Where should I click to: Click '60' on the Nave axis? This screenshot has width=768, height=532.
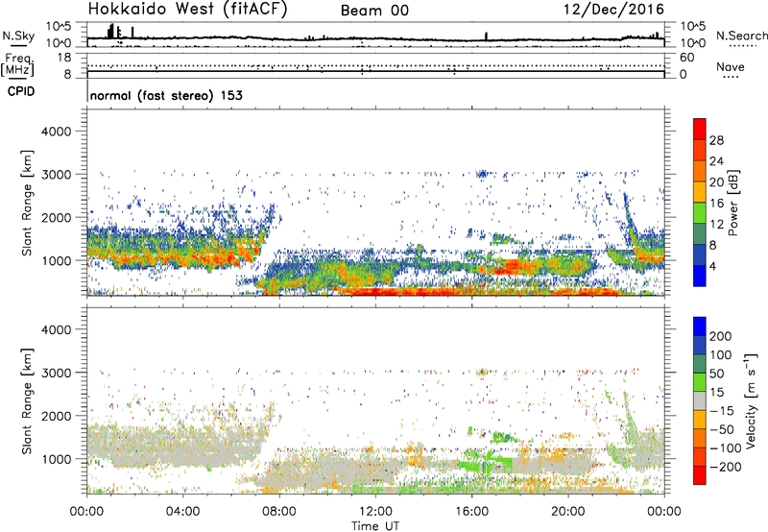point(687,58)
